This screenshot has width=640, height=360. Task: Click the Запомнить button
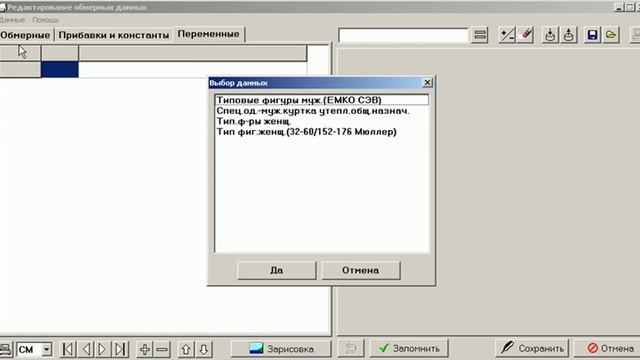(409, 348)
